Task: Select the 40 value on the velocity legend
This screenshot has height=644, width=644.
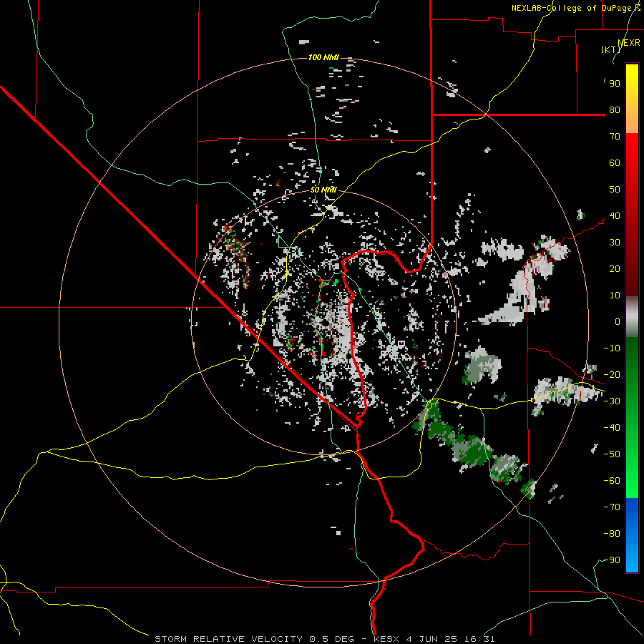Action: click(x=615, y=216)
